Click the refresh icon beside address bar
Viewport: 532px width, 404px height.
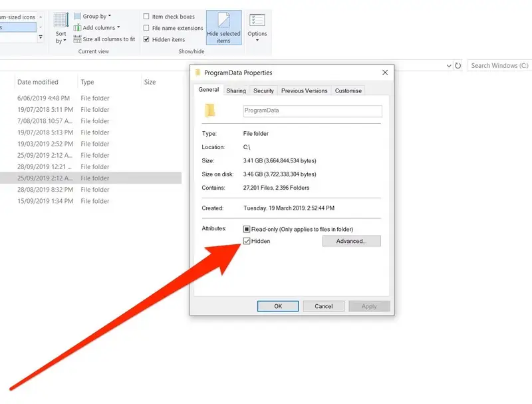458,66
